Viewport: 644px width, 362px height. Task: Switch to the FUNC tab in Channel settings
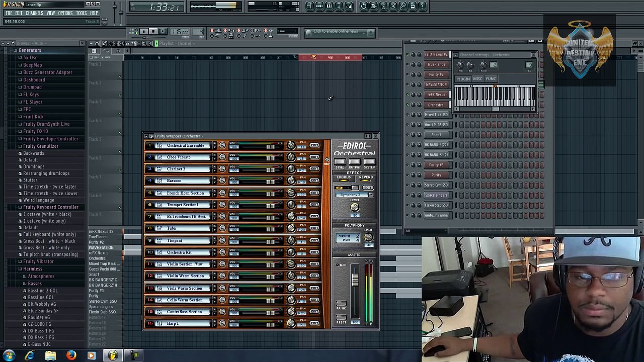tap(491, 79)
